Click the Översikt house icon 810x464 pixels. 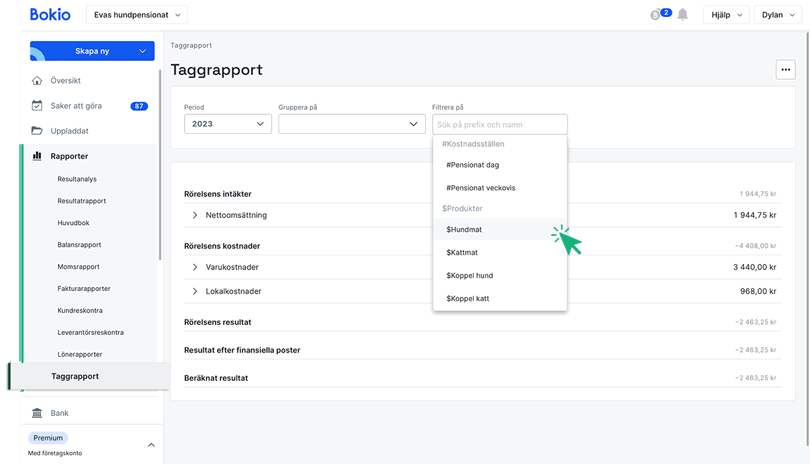37,81
